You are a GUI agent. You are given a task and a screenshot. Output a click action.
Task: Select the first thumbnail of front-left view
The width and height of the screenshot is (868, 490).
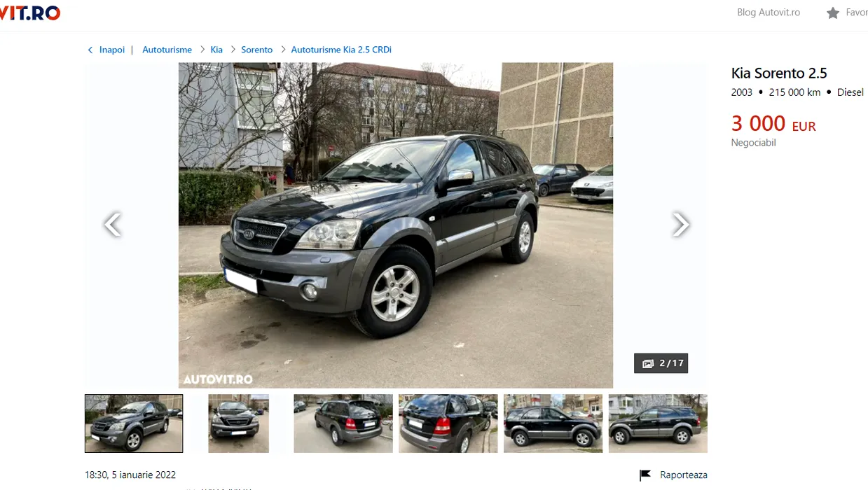coord(134,423)
